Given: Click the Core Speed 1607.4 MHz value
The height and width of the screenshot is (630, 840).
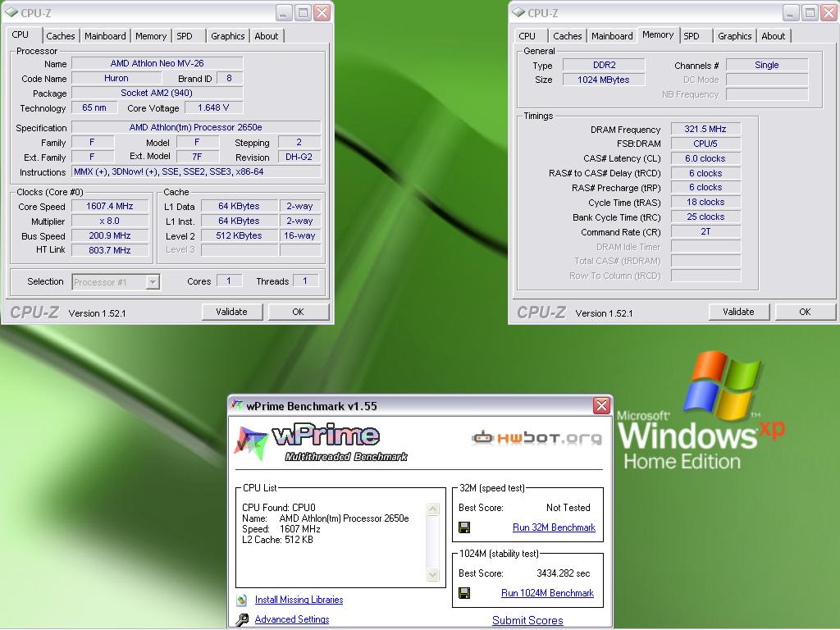Looking at the screenshot, I should coord(110,206).
